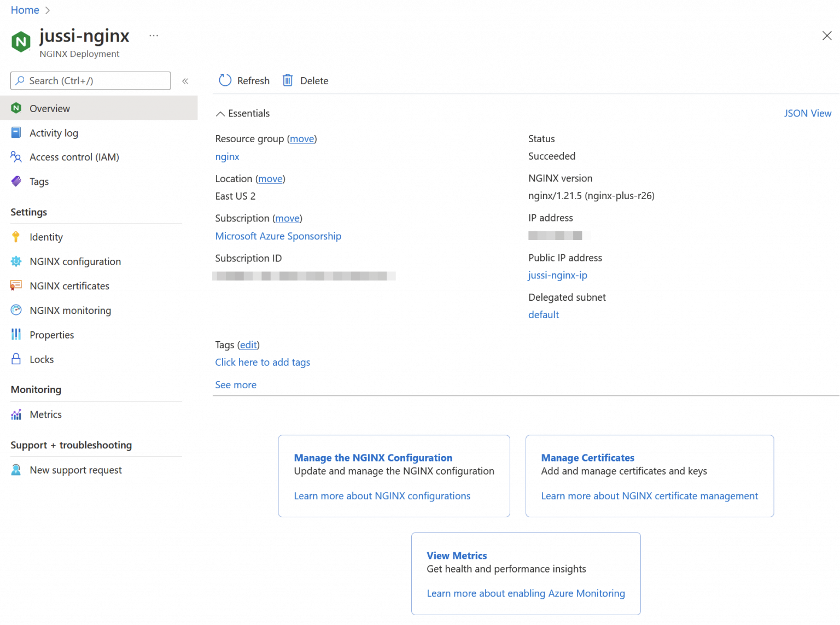840x625 pixels.
Task: Click move link beside Subscription
Action: tap(287, 218)
